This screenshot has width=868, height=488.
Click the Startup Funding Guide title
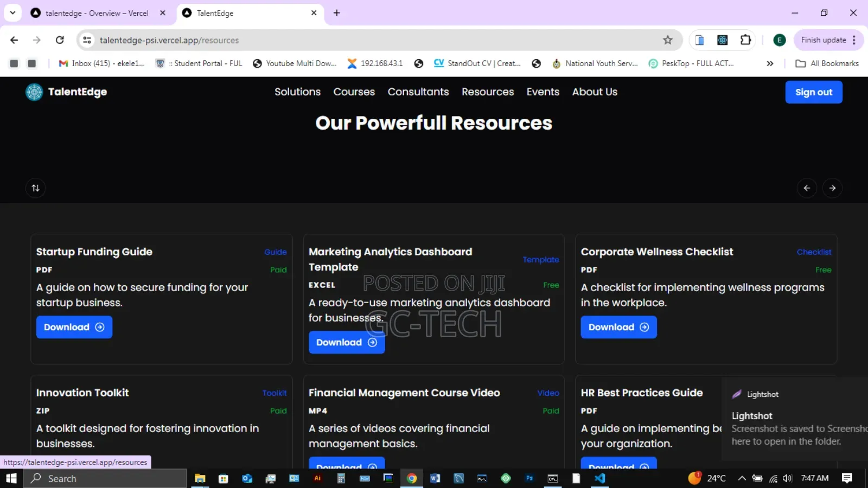click(x=94, y=252)
